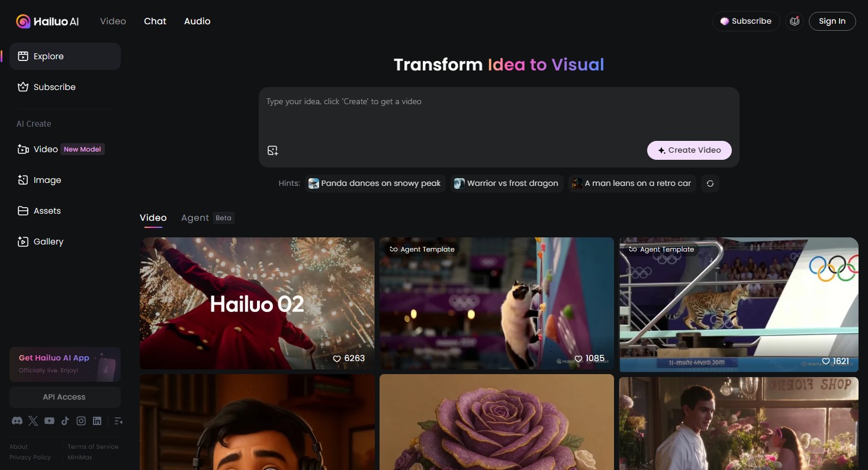Open Subscribe in the left sidebar

coord(65,87)
